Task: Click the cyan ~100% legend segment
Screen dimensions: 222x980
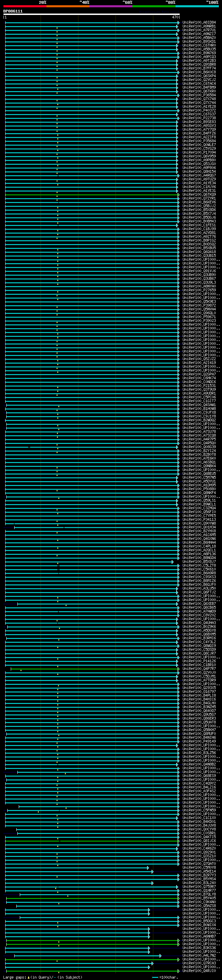Action: pos(197,6)
